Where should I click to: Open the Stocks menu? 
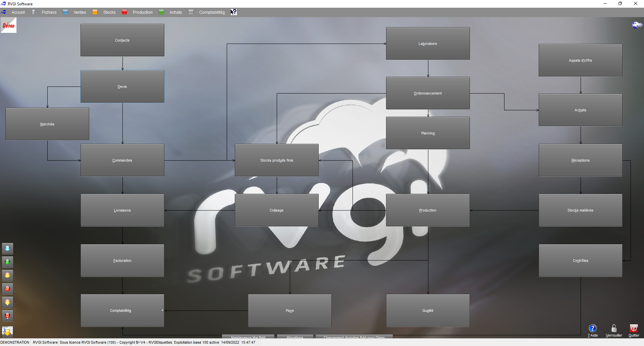tap(109, 12)
